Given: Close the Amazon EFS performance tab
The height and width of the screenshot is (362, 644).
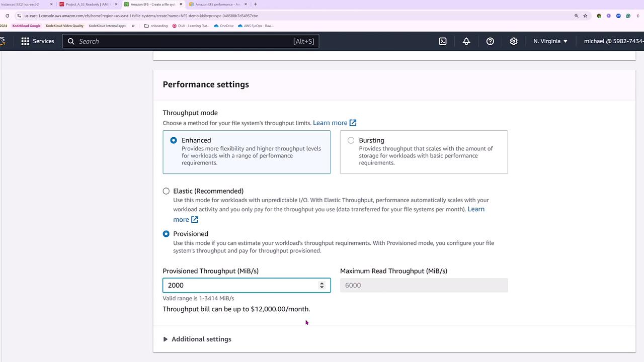Looking at the screenshot, I should pos(246,4).
